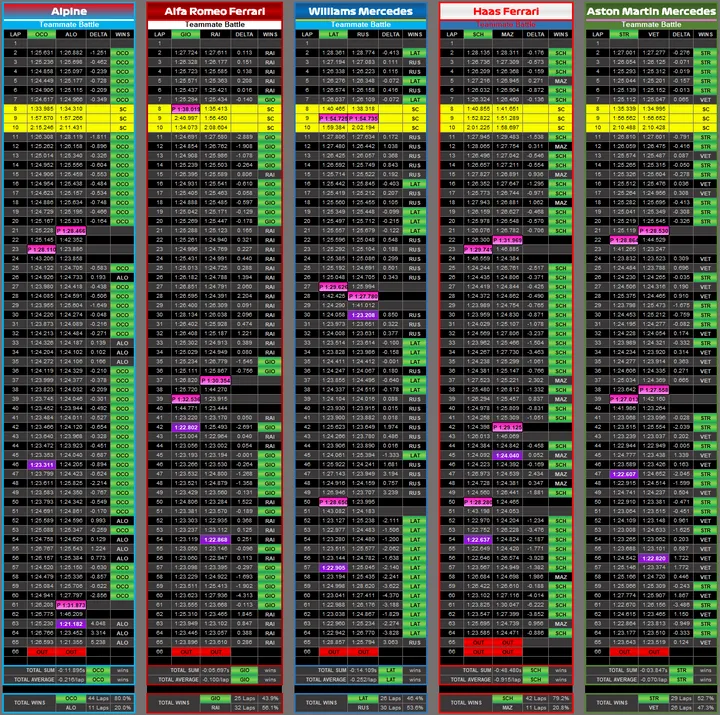Select the 42 Laps cell for SCH
This screenshot has height=715, width=720.
pos(535,698)
